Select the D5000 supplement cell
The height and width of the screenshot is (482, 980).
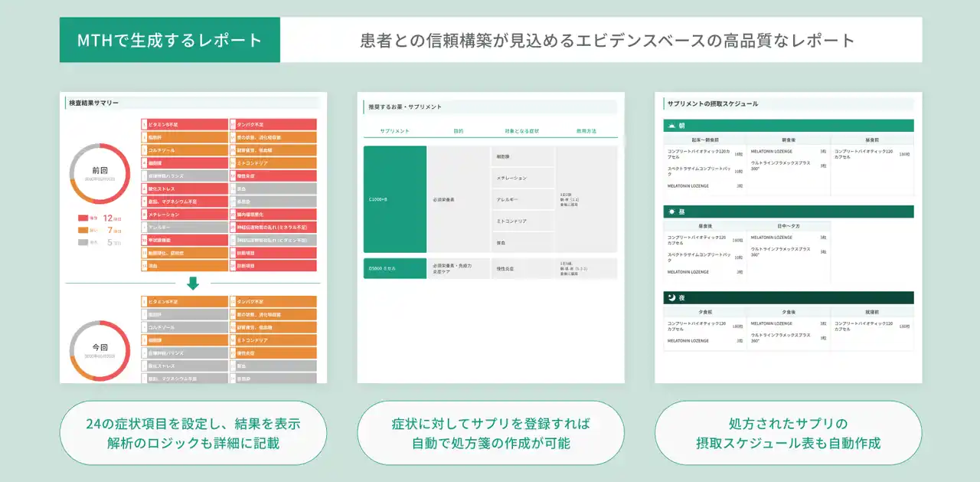point(394,268)
